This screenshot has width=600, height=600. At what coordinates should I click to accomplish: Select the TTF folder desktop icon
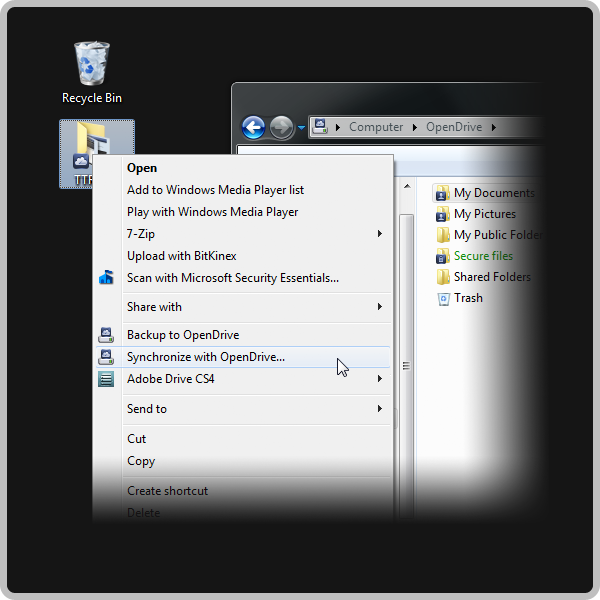pyautogui.click(x=97, y=154)
